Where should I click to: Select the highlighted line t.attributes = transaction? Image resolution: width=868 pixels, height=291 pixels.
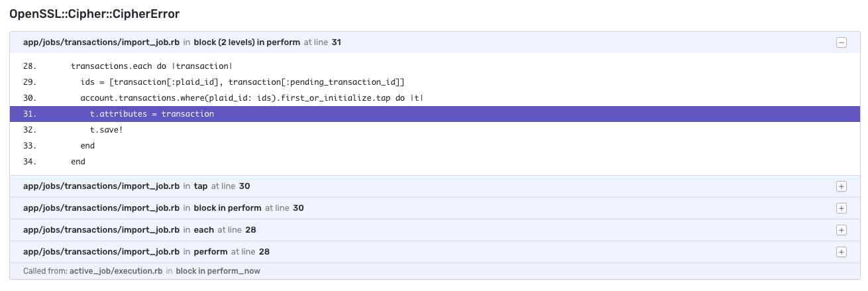435,114
